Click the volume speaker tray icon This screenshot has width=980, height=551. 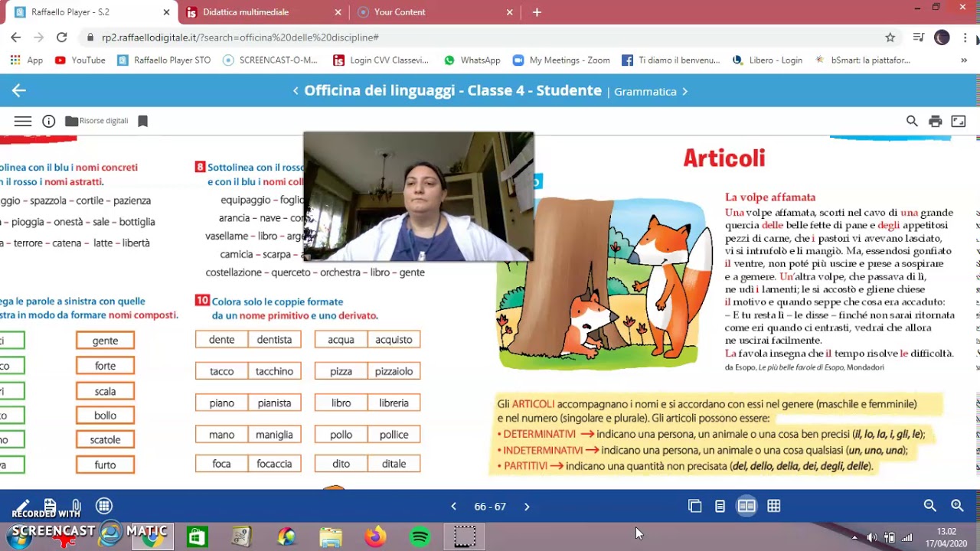[x=872, y=537]
